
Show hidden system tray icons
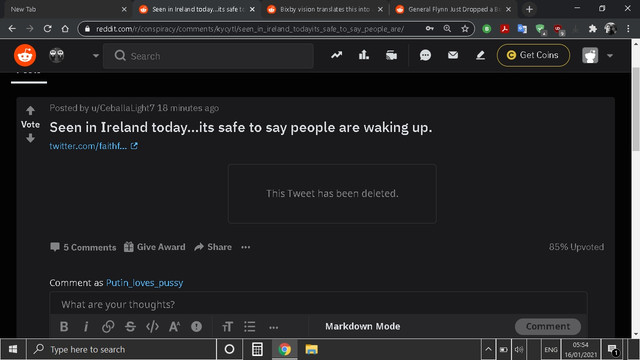488,349
